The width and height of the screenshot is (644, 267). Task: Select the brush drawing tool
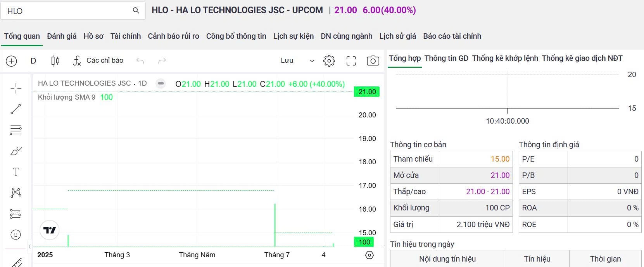[16, 151]
